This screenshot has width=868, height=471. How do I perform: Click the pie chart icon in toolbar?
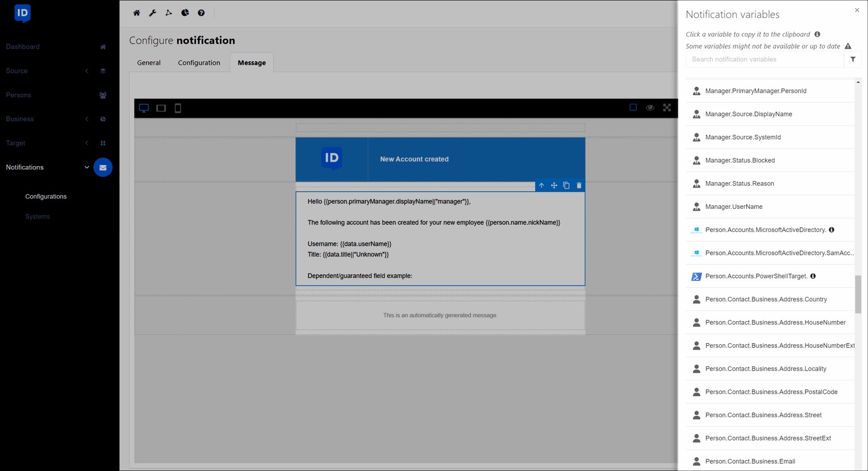pos(185,13)
